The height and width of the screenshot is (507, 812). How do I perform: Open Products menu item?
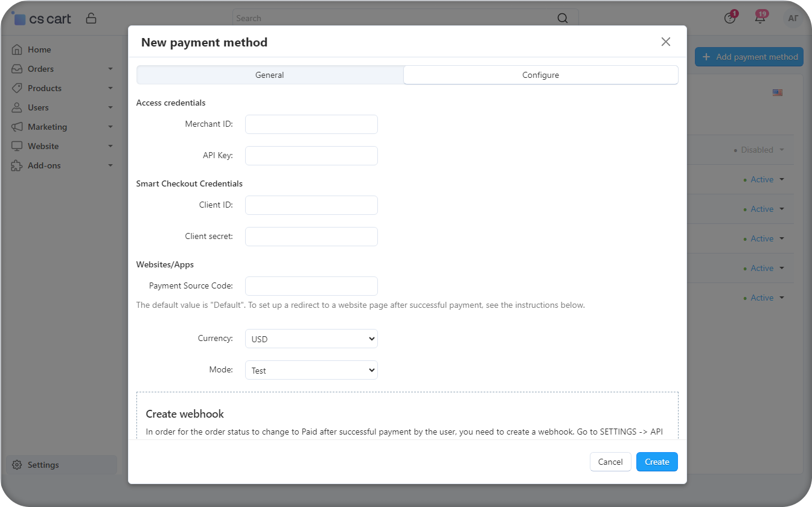45,88
